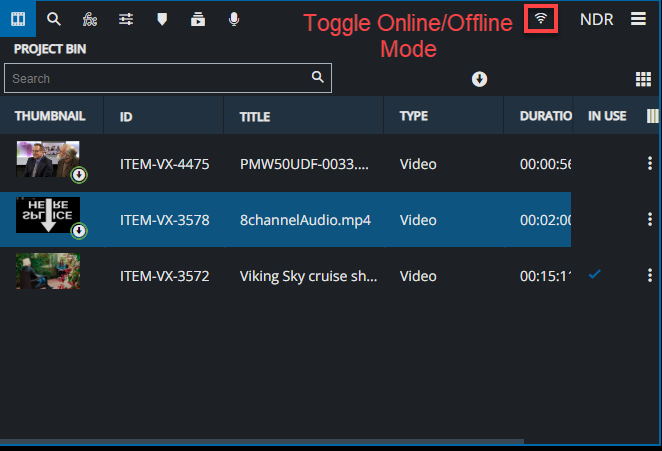
Task: Open the markers panel
Action: (162, 18)
